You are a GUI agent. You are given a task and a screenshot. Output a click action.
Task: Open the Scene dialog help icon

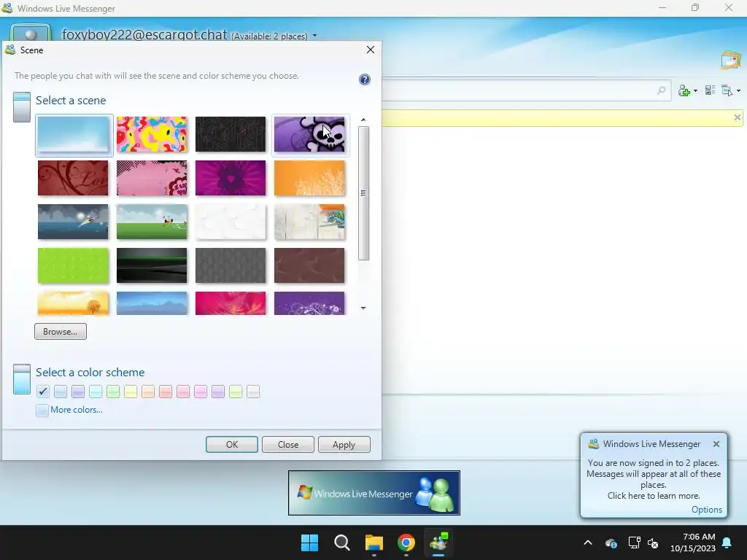coord(365,79)
